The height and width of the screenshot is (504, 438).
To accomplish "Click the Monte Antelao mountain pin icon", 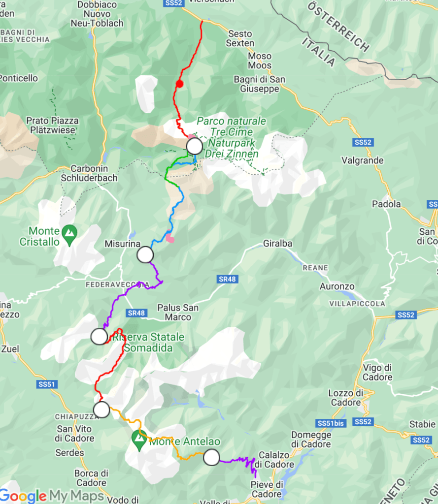I will click(x=139, y=441).
